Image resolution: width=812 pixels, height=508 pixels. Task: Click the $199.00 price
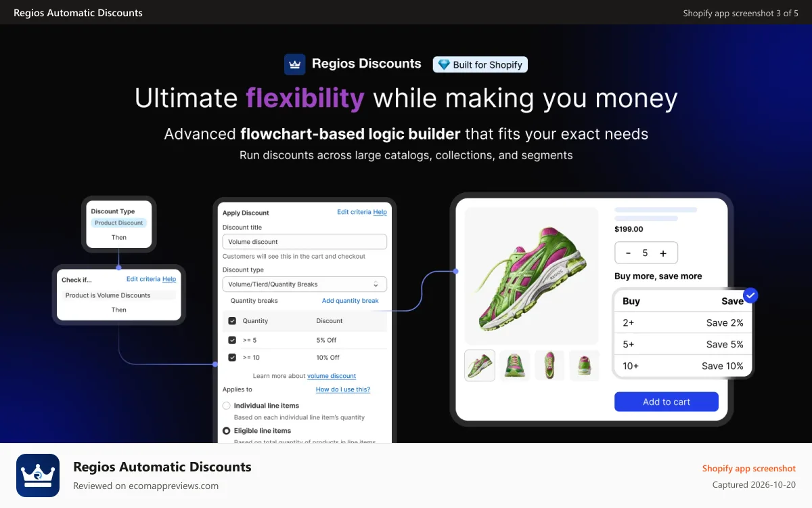(629, 229)
